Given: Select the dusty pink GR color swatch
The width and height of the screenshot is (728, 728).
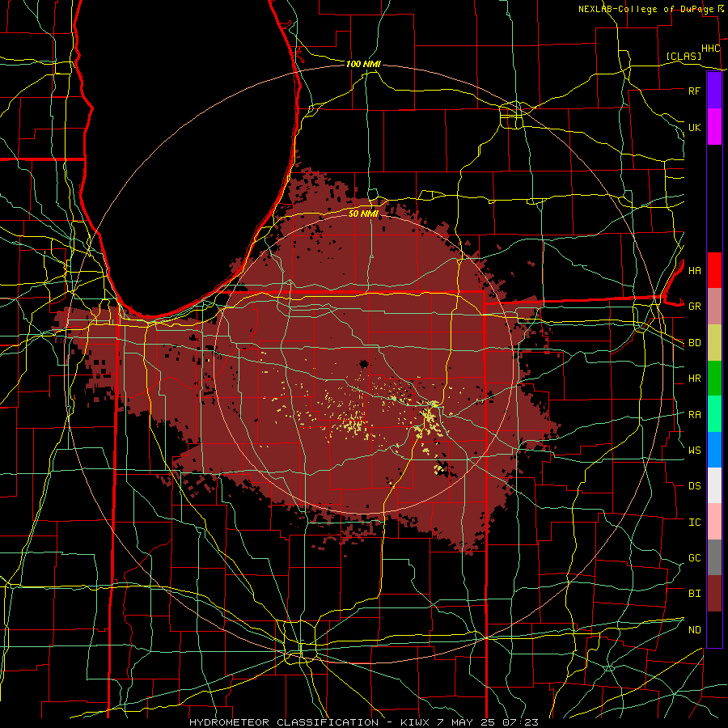Looking at the screenshot, I should (x=714, y=307).
